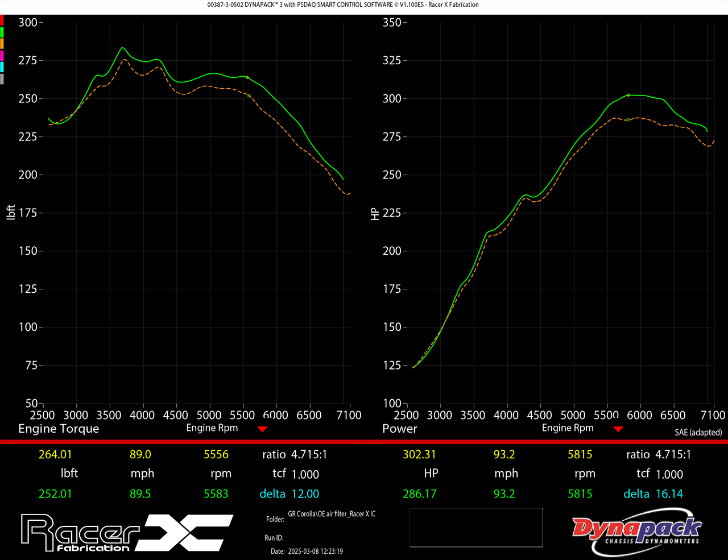Viewport: 728px width, 560px height.
Task: Click the Power graph title
Action: [x=399, y=429]
